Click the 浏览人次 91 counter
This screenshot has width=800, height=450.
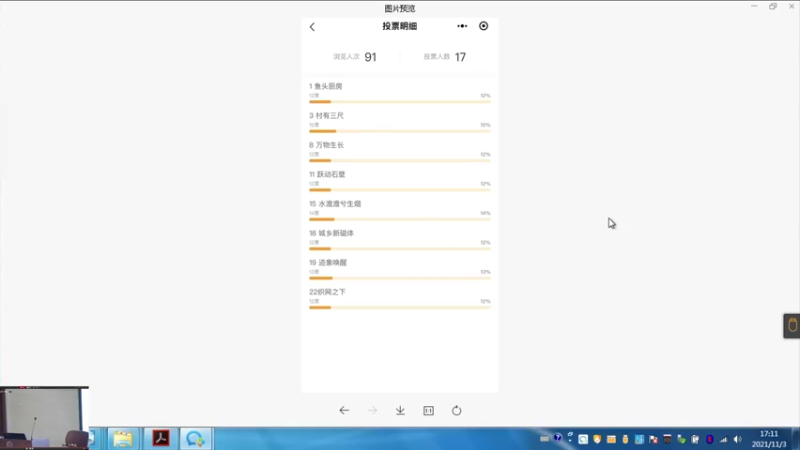click(x=355, y=57)
